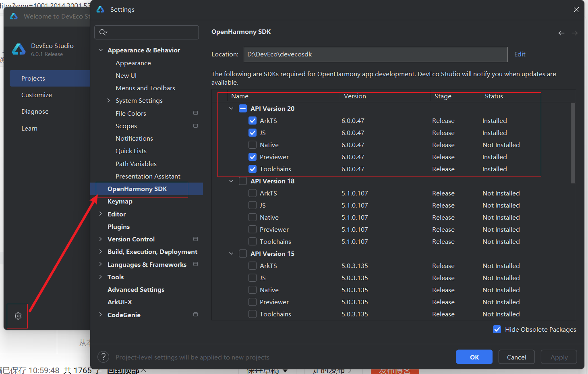Click the DevEco logo in Settings title bar
The width and height of the screenshot is (588, 374).
[x=100, y=9]
